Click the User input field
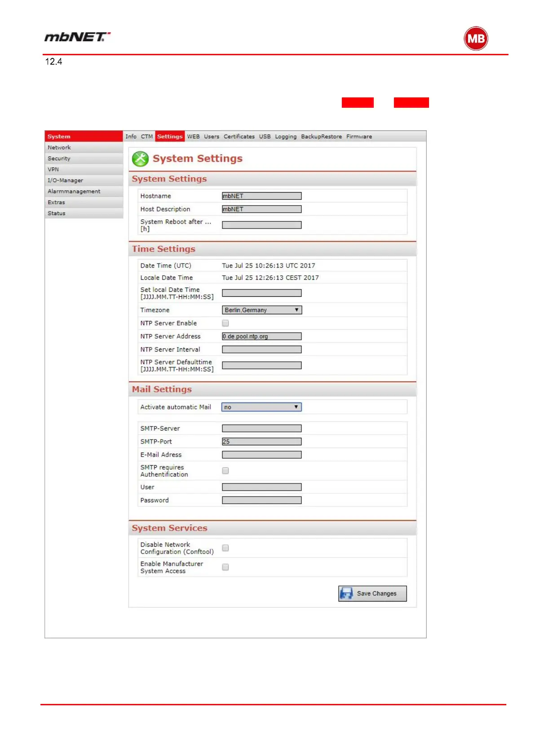 (x=262, y=487)
